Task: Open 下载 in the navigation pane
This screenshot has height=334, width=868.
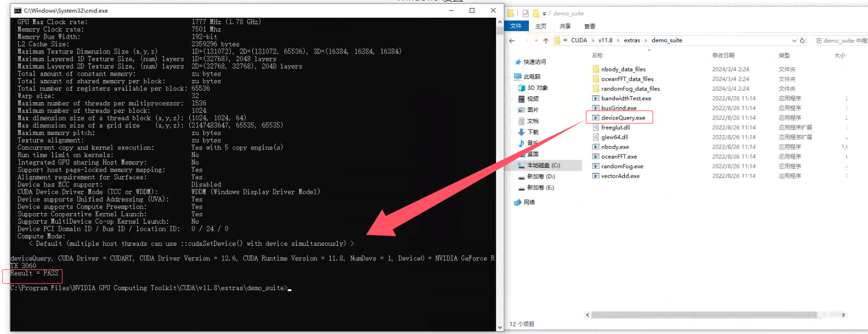Action: pos(533,132)
